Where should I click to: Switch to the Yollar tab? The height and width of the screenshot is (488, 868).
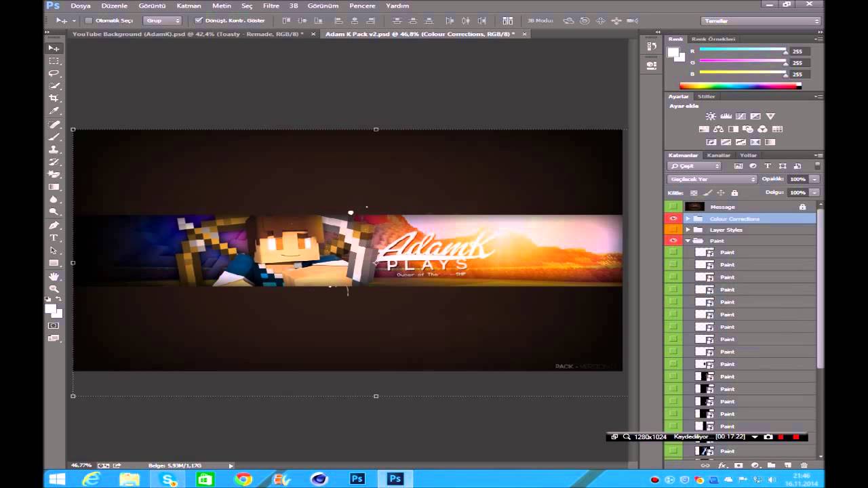point(748,155)
